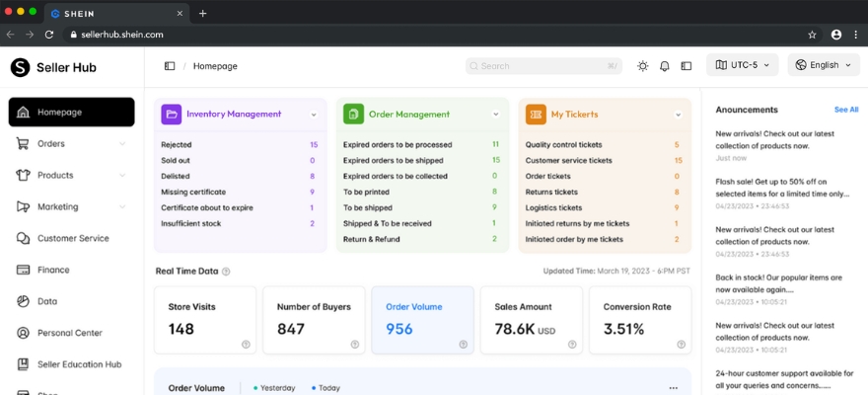
Task: Select the Sales Amount card
Action: pyautogui.click(x=532, y=320)
